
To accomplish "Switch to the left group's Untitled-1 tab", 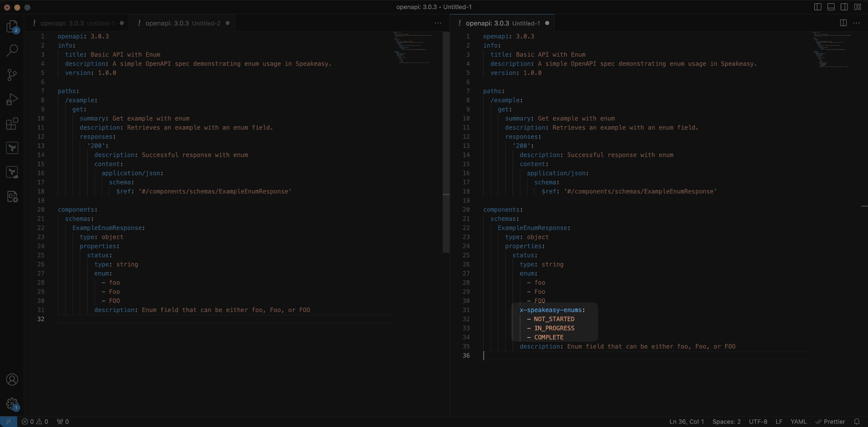I will click(77, 23).
